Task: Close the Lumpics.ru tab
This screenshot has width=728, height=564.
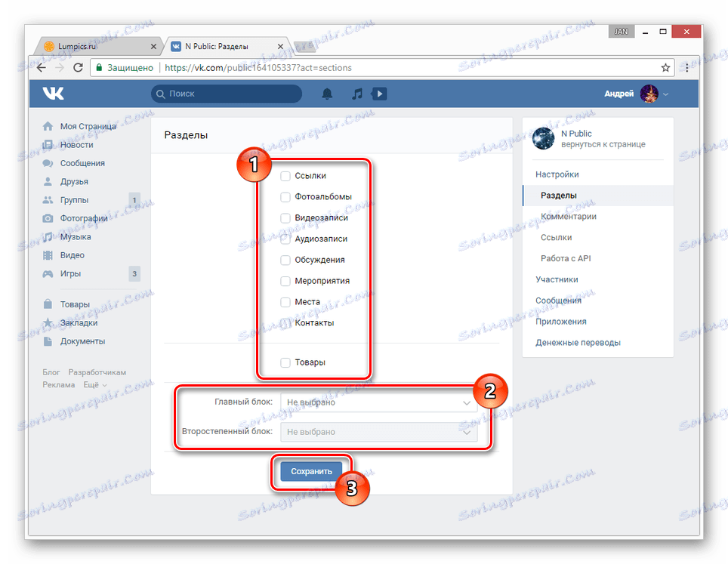Action: point(153,46)
